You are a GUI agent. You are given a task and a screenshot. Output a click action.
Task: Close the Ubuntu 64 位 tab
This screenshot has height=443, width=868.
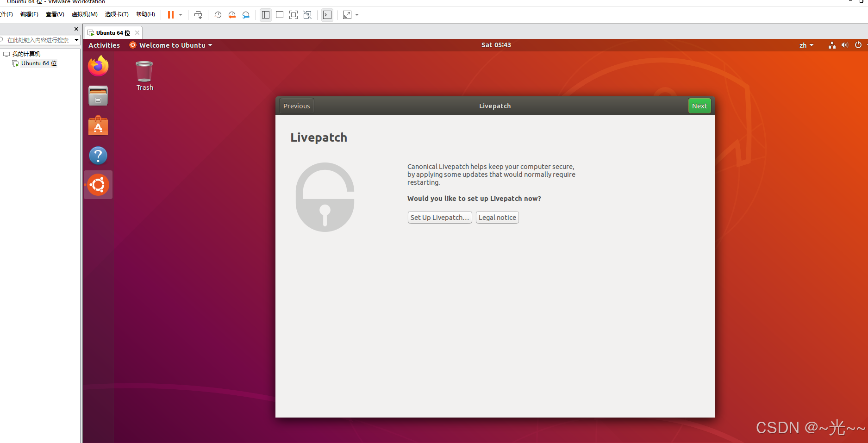click(x=137, y=33)
